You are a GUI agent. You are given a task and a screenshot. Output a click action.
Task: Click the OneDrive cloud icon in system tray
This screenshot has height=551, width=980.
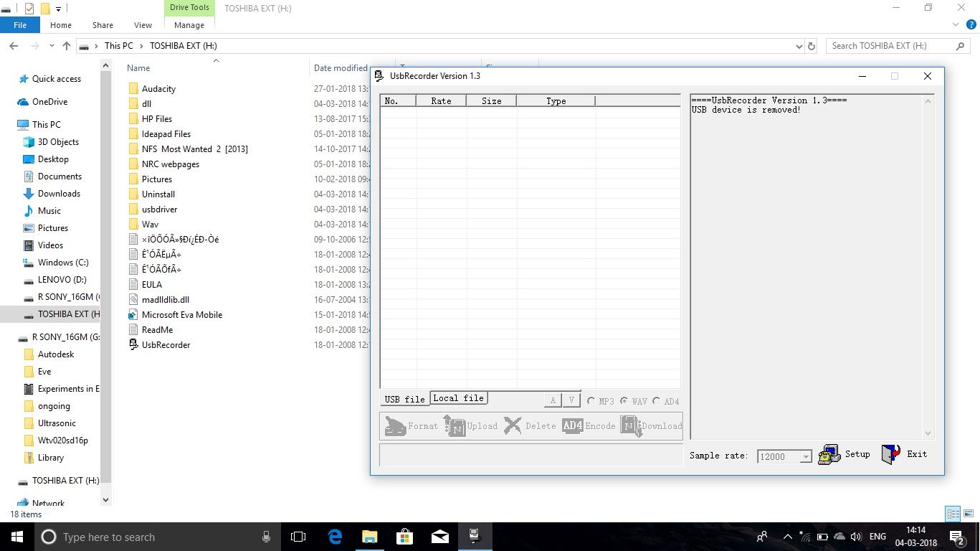(x=839, y=537)
